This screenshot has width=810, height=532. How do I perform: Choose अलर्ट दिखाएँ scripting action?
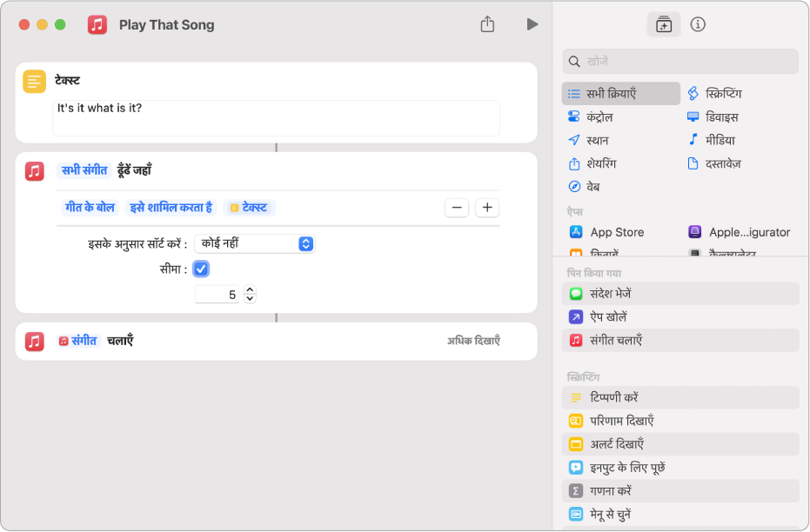680,444
